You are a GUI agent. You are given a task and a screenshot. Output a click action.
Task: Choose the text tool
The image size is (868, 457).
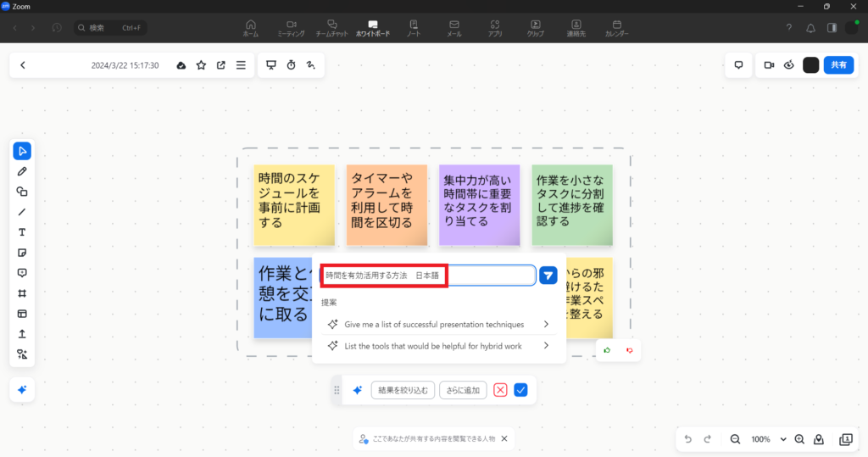coord(23,232)
